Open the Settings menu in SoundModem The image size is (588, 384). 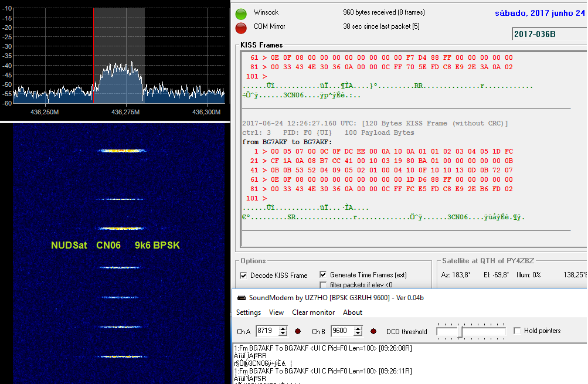(x=249, y=312)
